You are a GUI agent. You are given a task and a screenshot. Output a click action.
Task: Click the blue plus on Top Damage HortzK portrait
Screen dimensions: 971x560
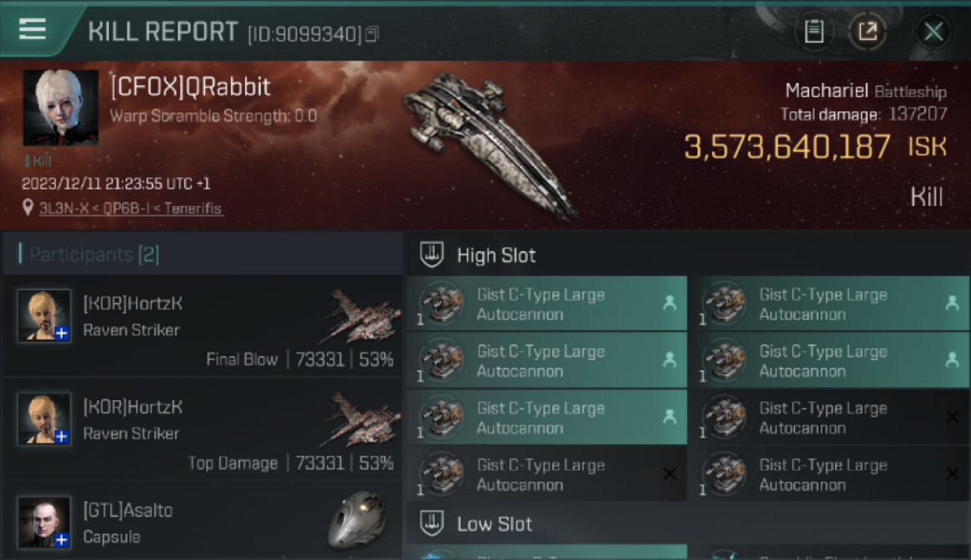[x=62, y=437]
